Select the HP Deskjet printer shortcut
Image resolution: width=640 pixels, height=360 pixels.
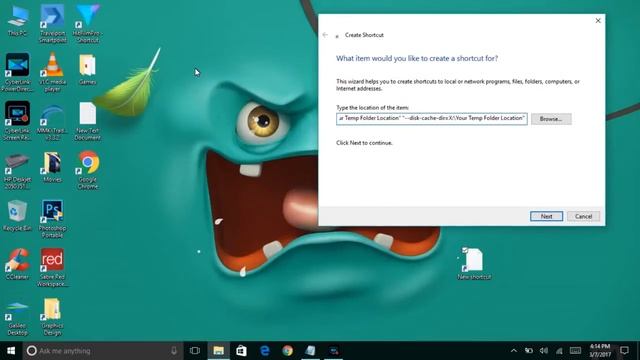pos(18,170)
